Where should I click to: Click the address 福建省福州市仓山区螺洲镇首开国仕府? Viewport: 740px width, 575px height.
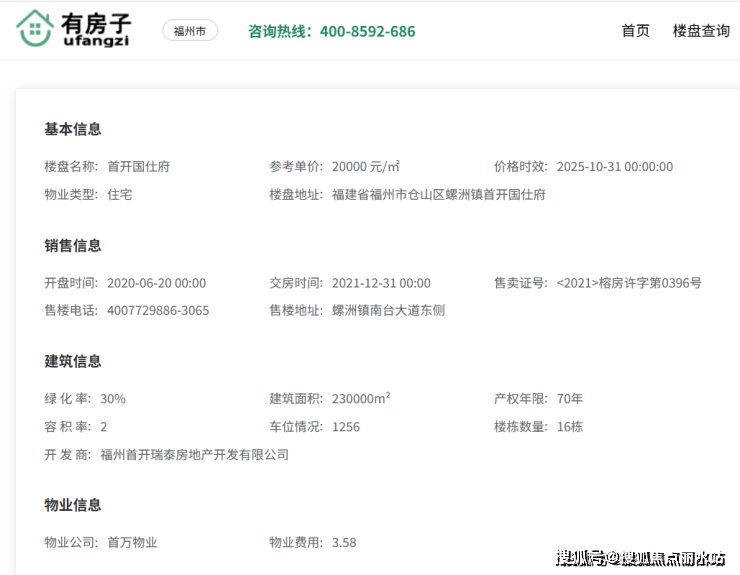[x=439, y=194]
